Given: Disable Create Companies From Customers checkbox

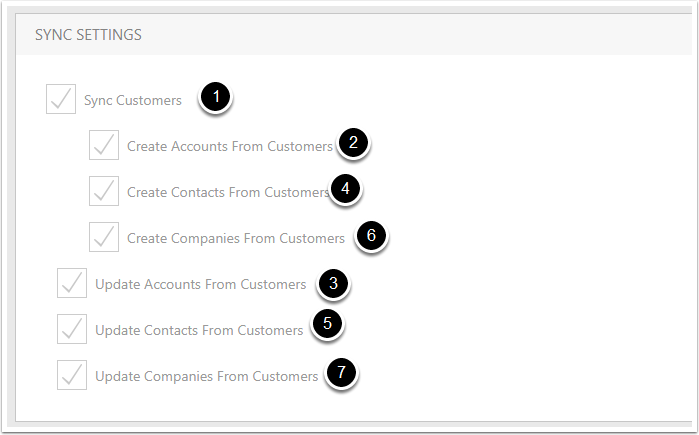Looking at the screenshot, I should [x=104, y=237].
